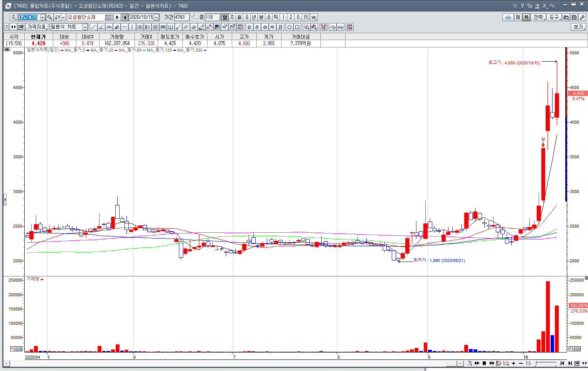Click the 1:1 reset zoom button

coord(528,363)
